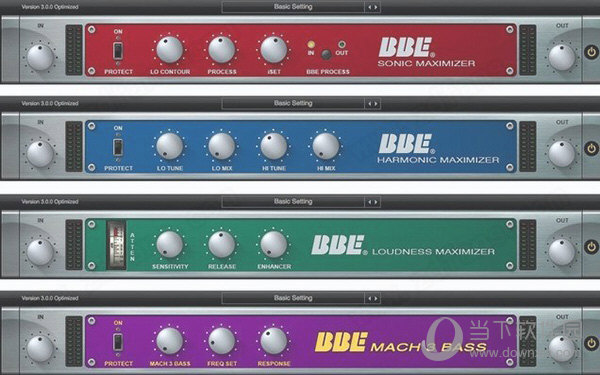Go to previous preset on Harmonic Maximizer

[x=369, y=104]
